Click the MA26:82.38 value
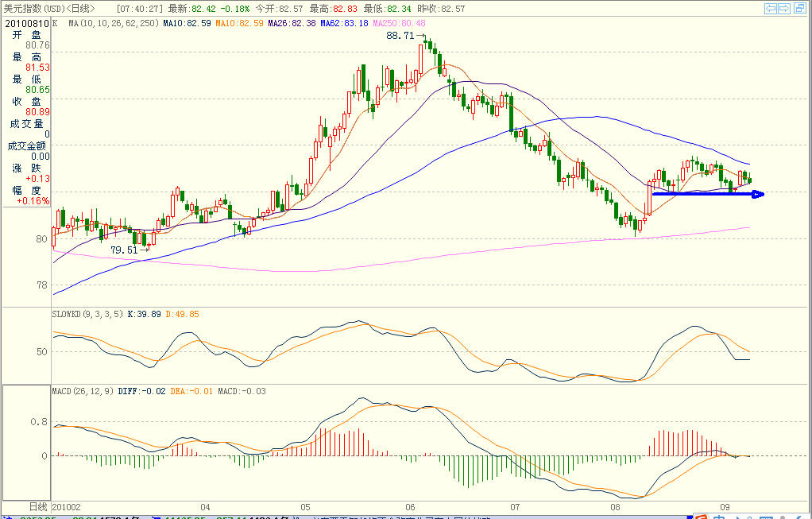This screenshot has height=519, width=812. (292, 23)
